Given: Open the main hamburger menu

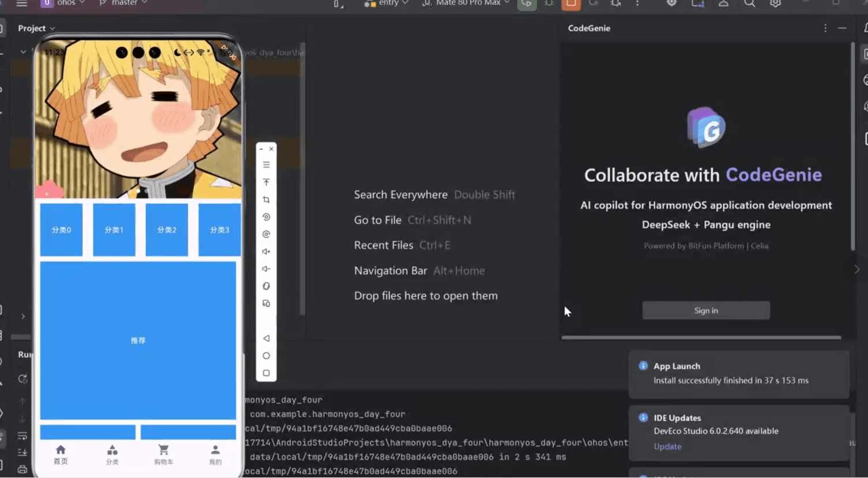Looking at the screenshot, I should coord(22,3).
